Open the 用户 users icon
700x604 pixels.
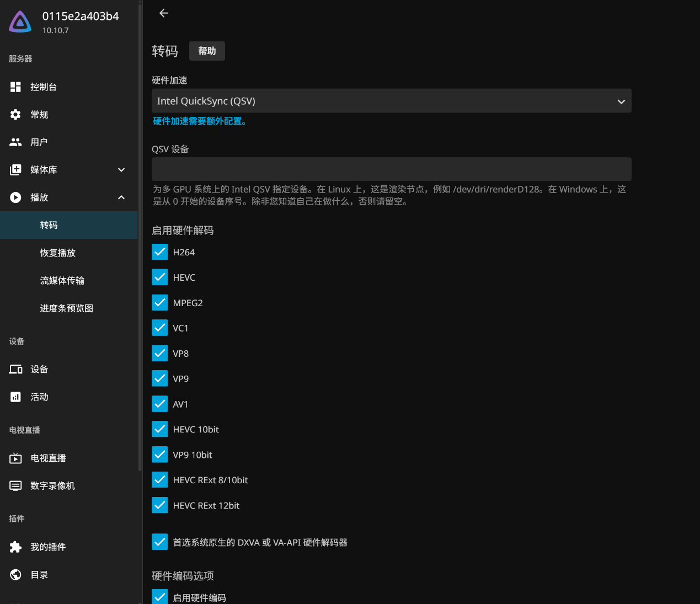coord(15,142)
